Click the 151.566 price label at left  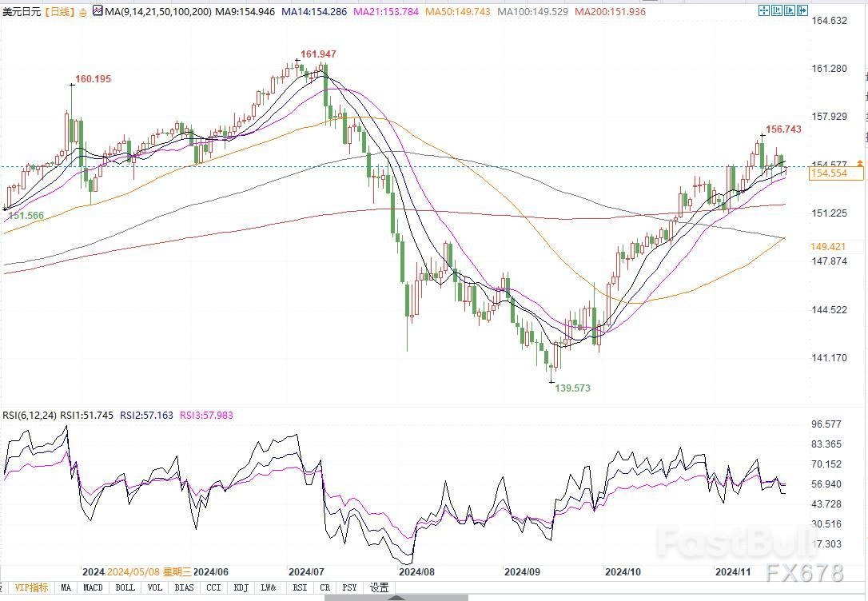coord(26,216)
